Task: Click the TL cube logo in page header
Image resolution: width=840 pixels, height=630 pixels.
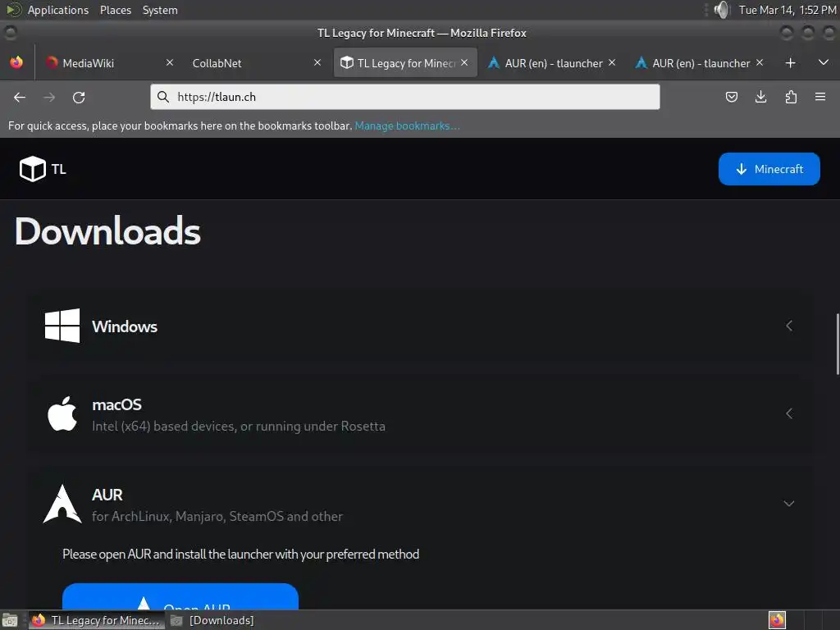Action: [x=33, y=169]
